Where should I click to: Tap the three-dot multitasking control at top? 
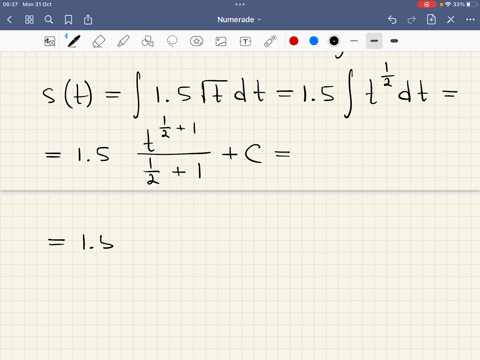pos(240,4)
